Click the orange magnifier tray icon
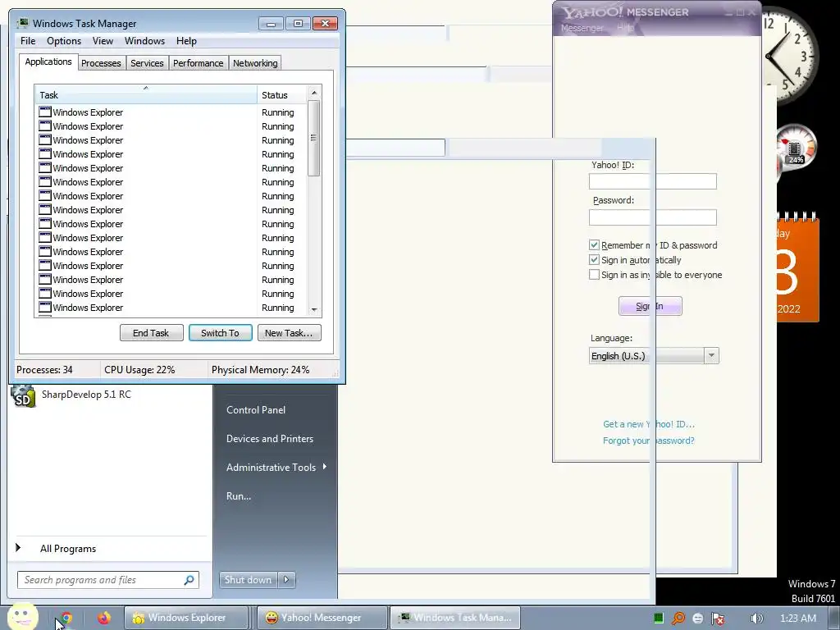Viewport: 840px width, 630px height. tap(678, 619)
